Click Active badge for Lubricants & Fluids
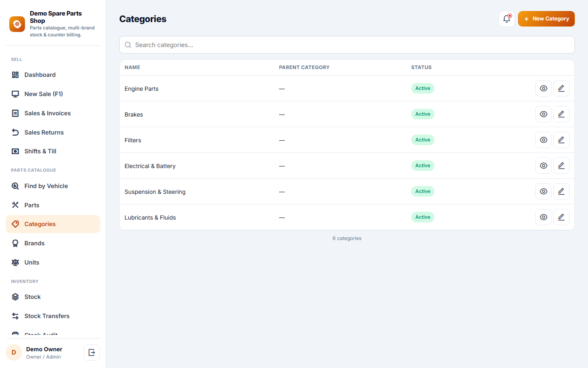Screen dimensions: 588x368 (423, 217)
